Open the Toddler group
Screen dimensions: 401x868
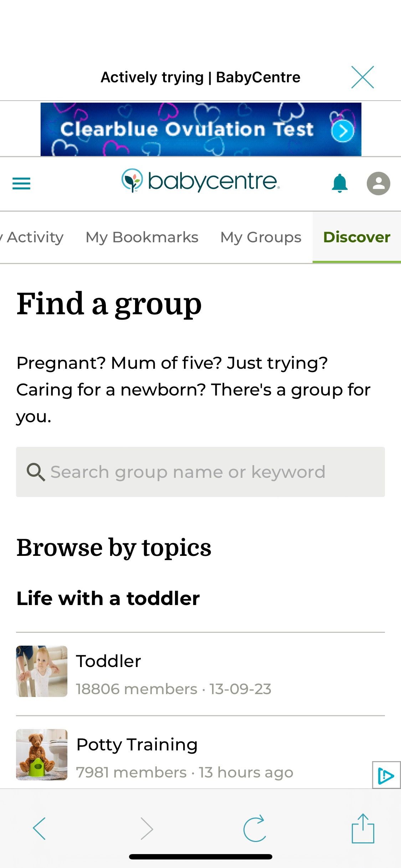pos(109,661)
